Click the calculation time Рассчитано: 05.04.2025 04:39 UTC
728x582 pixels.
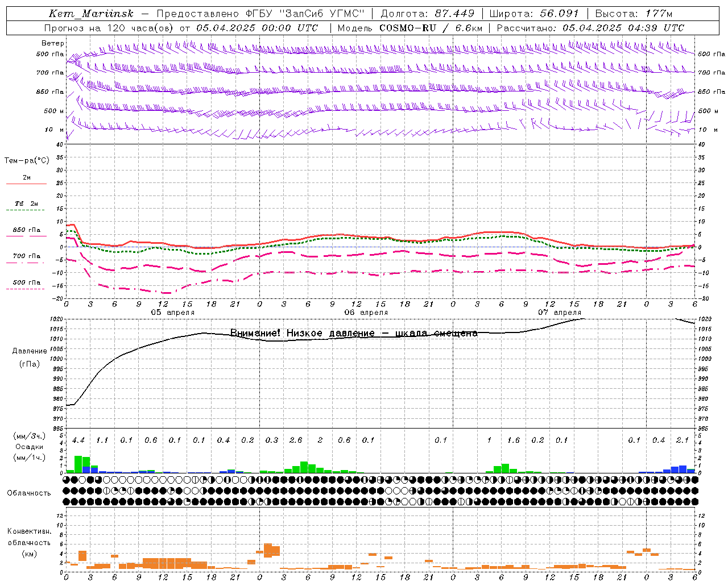[590, 28]
